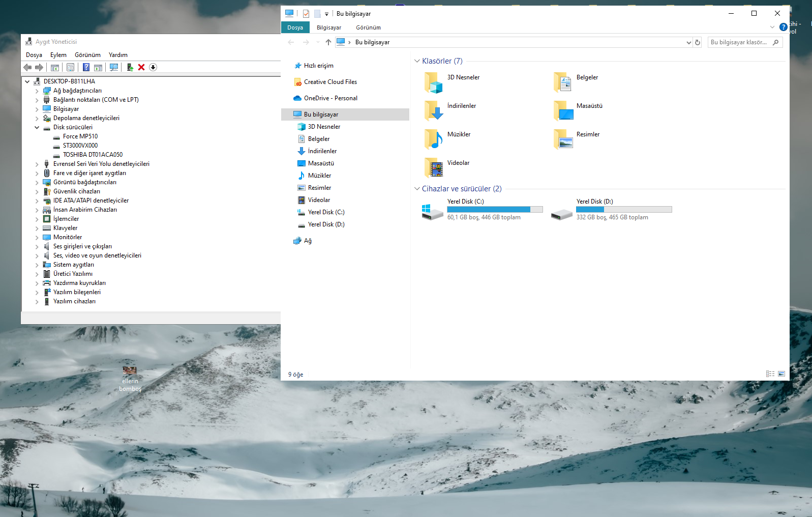Viewport: 812px width, 517px height.
Task: Open 3D Nesneler folder in Klasörler
Action: pos(452,82)
